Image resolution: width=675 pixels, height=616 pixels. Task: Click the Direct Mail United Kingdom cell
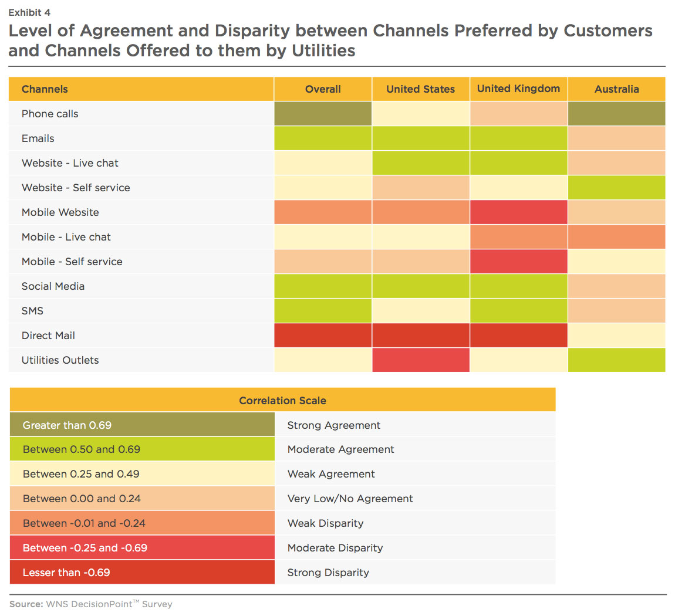coord(519,336)
